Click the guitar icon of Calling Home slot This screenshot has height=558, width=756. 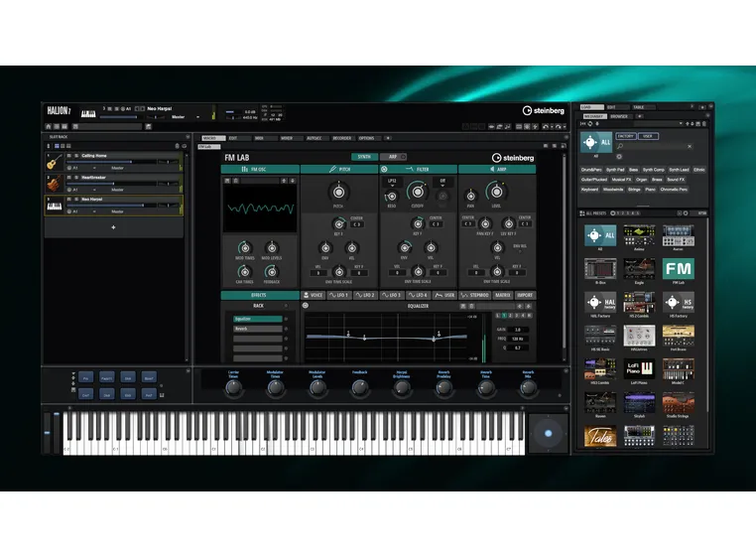coord(54,161)
